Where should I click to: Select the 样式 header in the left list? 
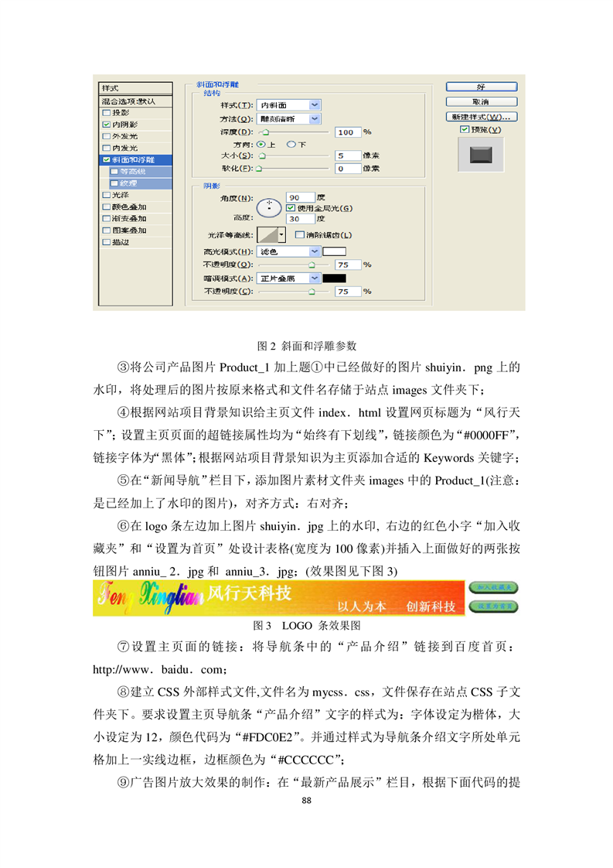point(135,88)
